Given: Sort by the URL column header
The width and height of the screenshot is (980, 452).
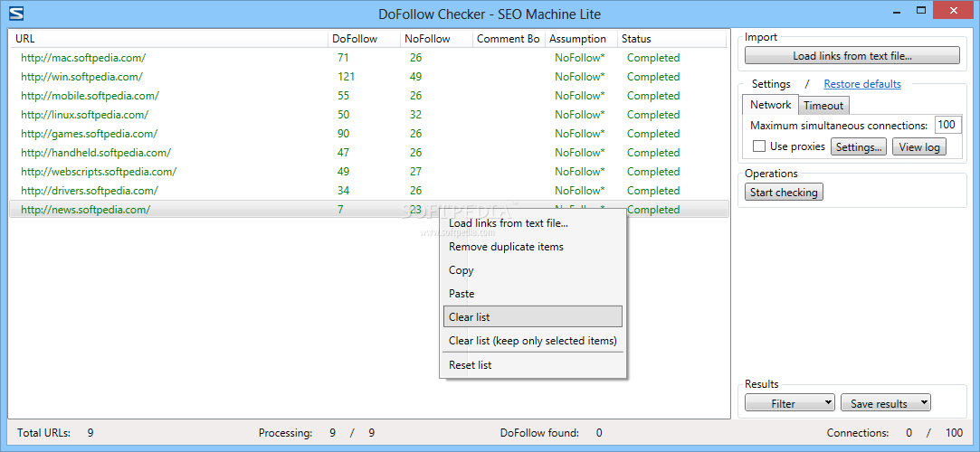Looking at the screenshot, I should (x=168, y=39).
